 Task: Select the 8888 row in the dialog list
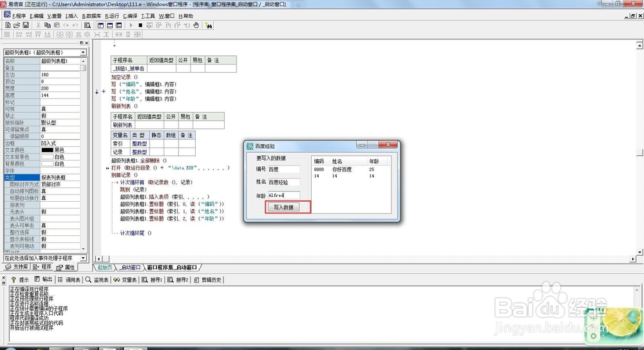350,170
